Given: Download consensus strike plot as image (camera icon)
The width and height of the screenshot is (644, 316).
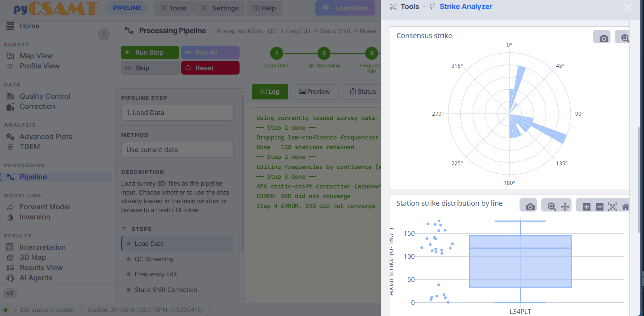Looking at the screenshot, I should [603, 38].
